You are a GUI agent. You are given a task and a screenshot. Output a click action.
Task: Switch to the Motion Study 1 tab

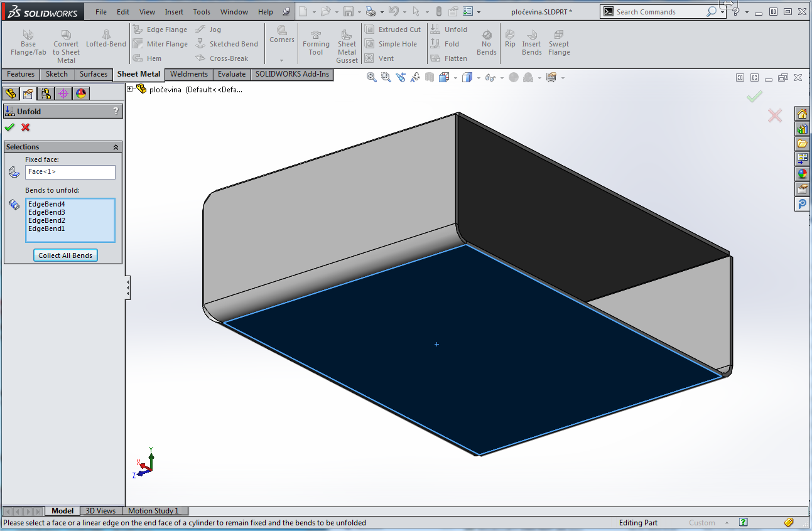click(x=153, y=511)
